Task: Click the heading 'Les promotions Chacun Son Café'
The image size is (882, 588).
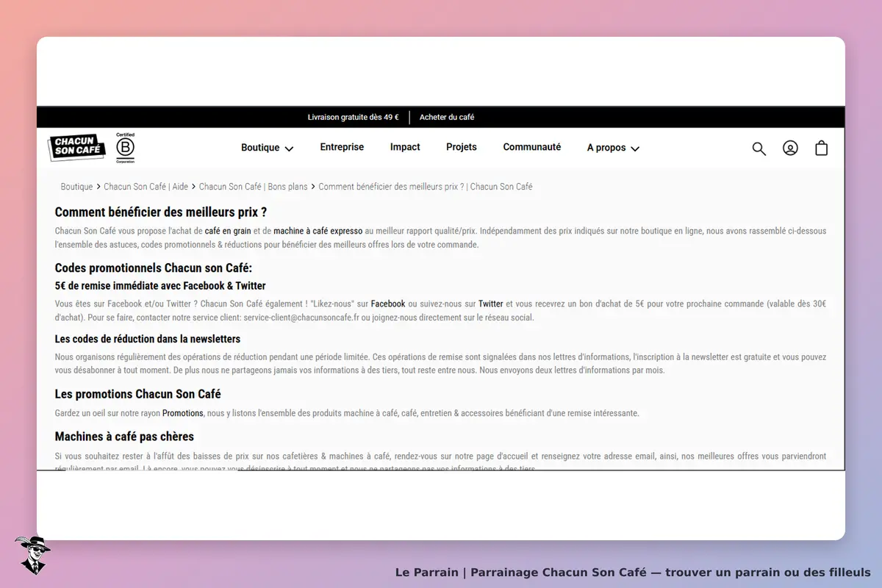Action: [x=138, y=394]
